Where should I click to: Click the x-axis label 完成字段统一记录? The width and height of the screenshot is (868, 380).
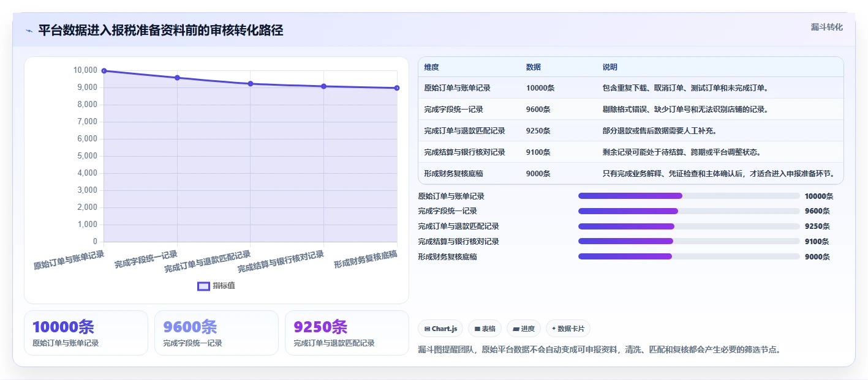[146, 259]
